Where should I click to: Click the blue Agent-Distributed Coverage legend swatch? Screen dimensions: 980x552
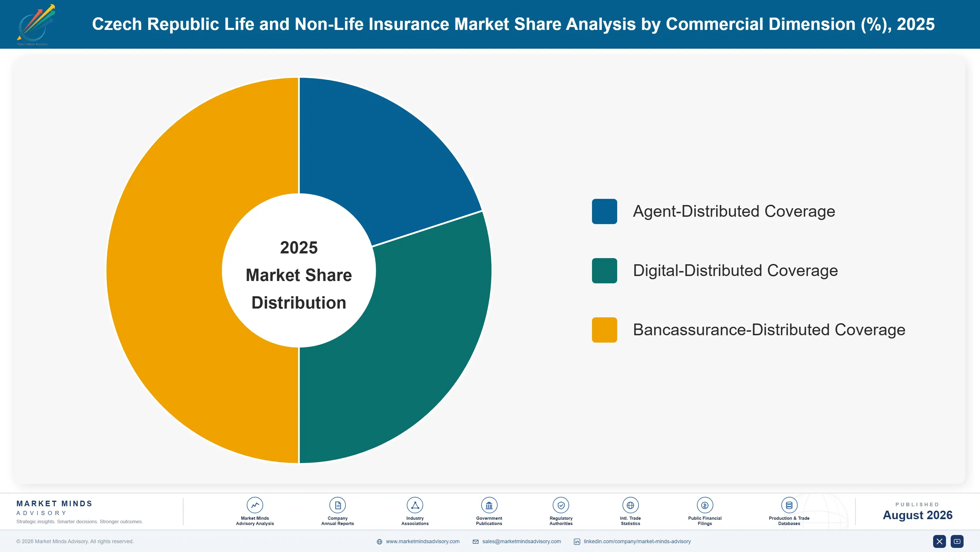coord(605,211)
